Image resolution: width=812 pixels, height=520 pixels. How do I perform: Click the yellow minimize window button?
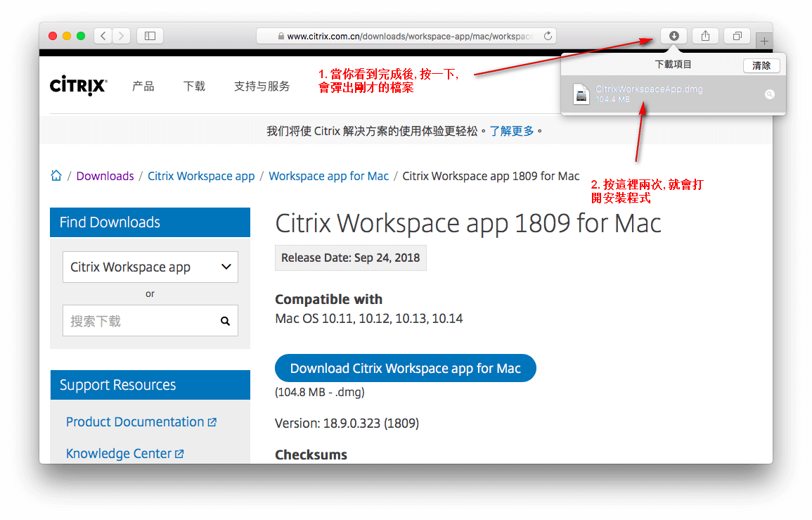(x=67, y=36)
